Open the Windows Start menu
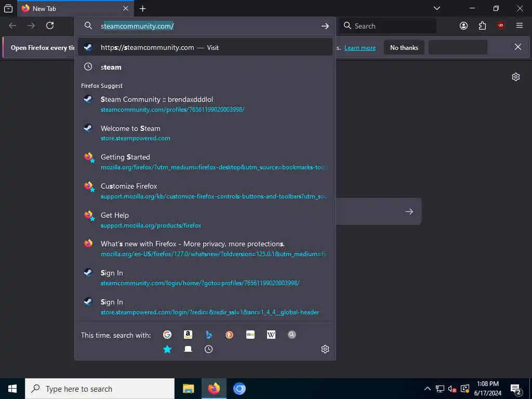This screenshot has height=399, width=532. tap(12, 389)
